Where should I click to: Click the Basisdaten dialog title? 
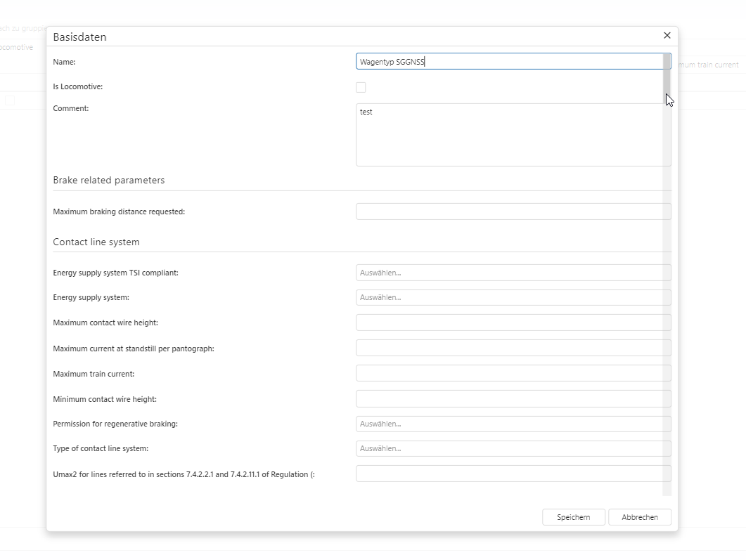pos(79,37)
